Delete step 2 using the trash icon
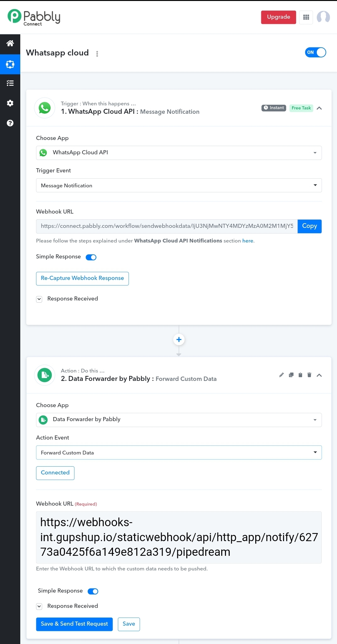 click(x=309, y=375)
